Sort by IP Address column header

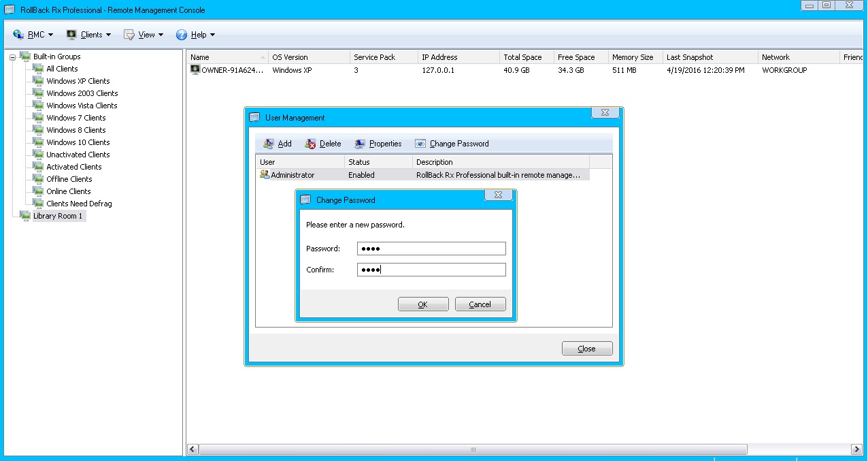pos(458,57)
